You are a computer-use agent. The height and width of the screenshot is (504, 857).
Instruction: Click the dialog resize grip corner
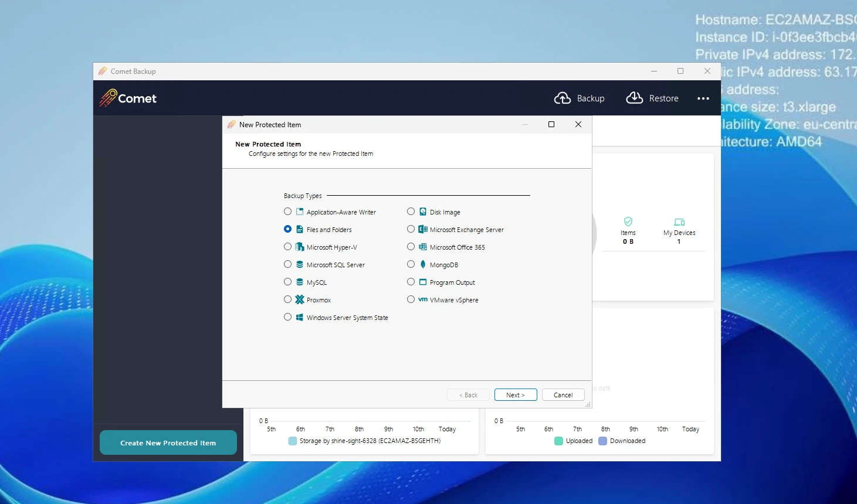pos(588,404)
